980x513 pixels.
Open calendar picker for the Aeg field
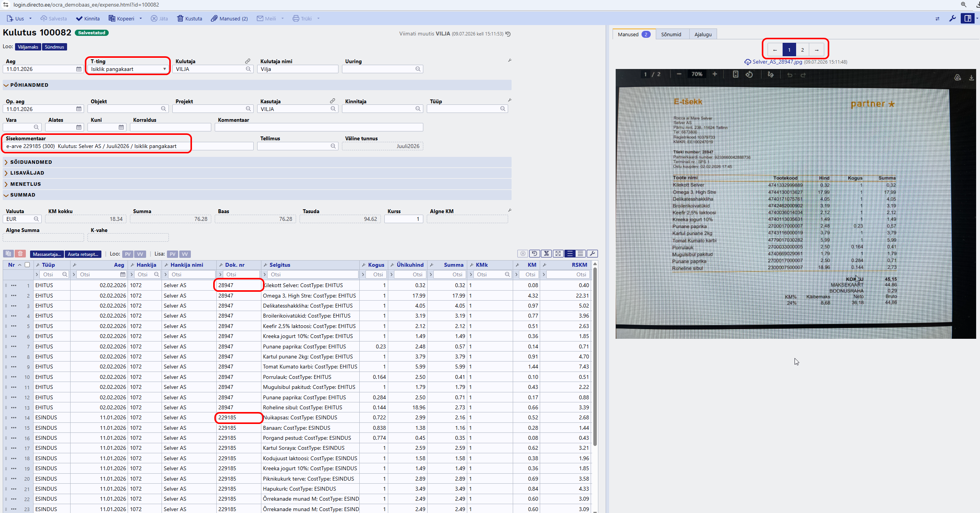pos(79,69)
